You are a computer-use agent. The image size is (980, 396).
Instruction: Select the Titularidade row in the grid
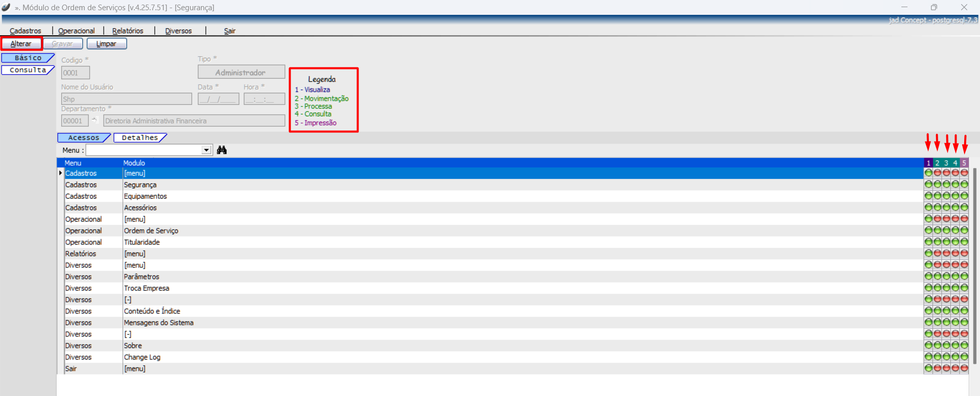tap(142, 242)
